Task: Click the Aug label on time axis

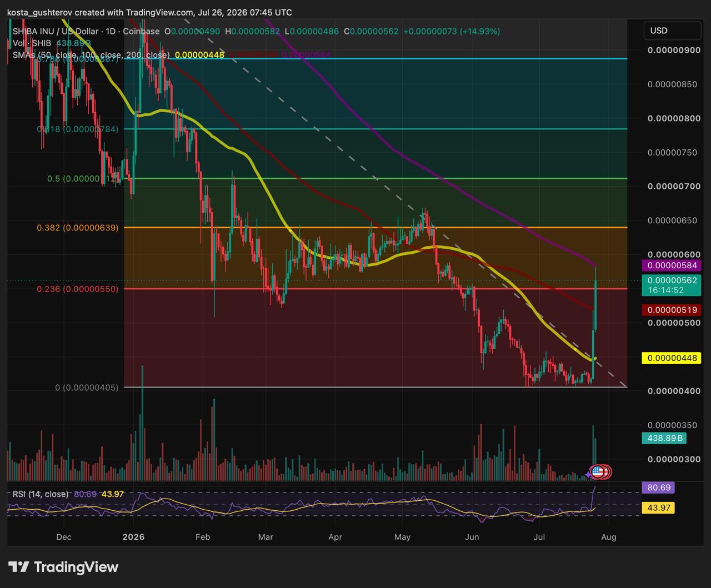Action: click(609, 537)
